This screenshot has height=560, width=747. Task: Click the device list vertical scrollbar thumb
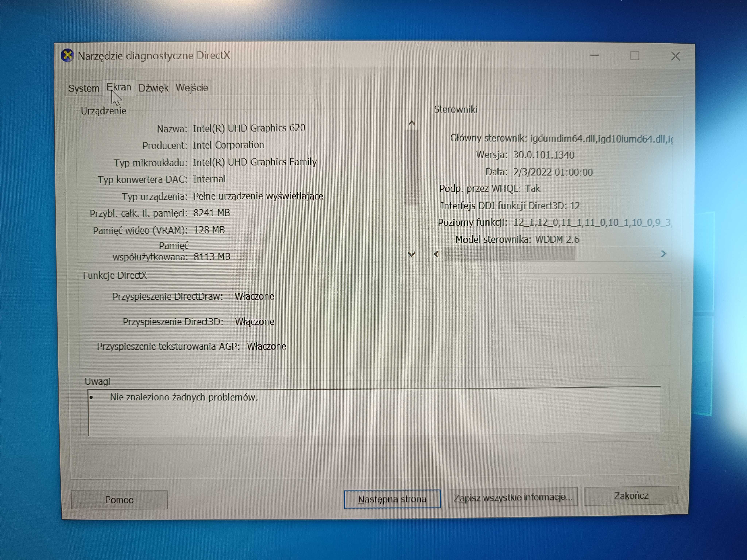[x=411, y=167]
